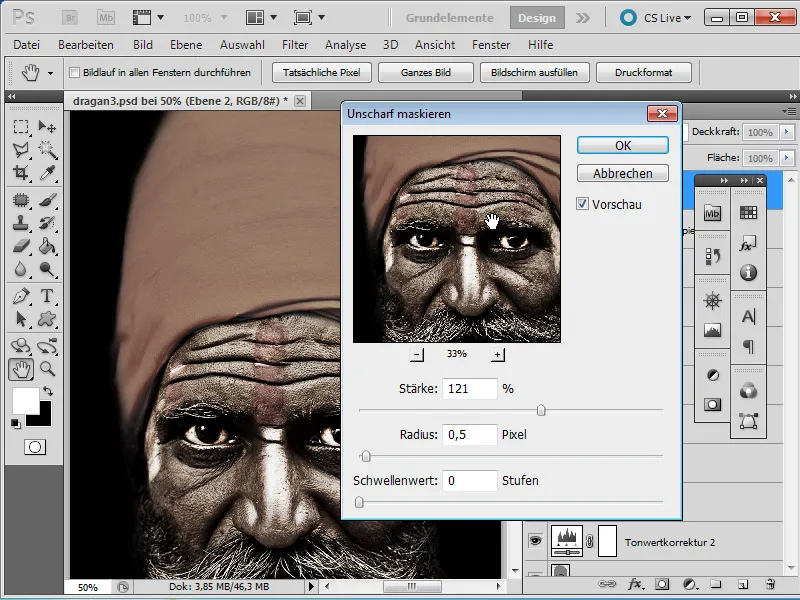Select the Healing Brush tool

(x=21, y=200)
